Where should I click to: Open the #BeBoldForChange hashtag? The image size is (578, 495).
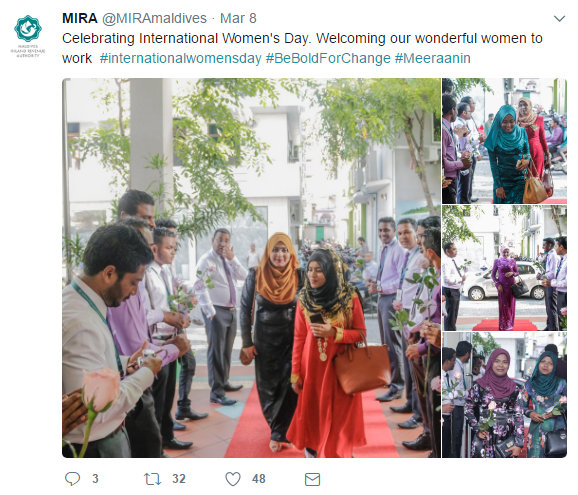[328, 58]
